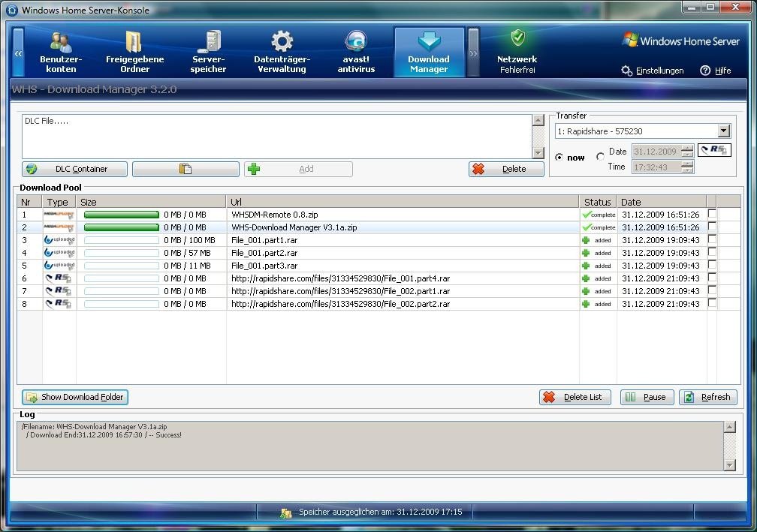Sort the download pool by Nr column
Screen dimensions: 757x532
[30, 202]
